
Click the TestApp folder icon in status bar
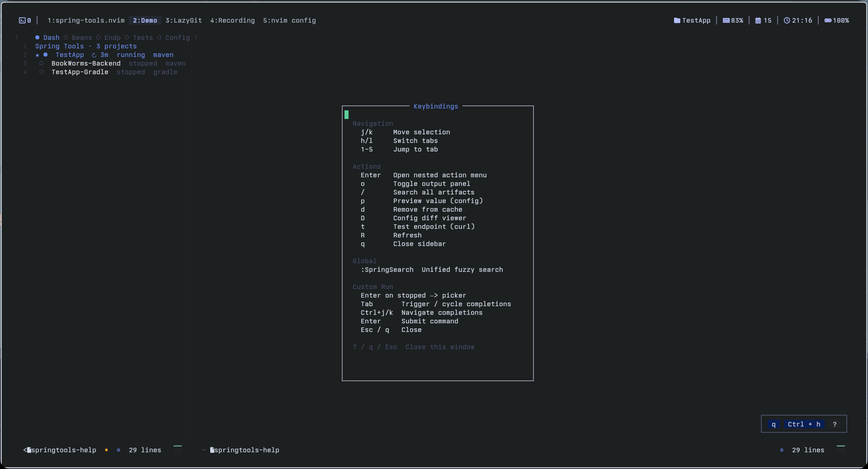pos(677,20)
